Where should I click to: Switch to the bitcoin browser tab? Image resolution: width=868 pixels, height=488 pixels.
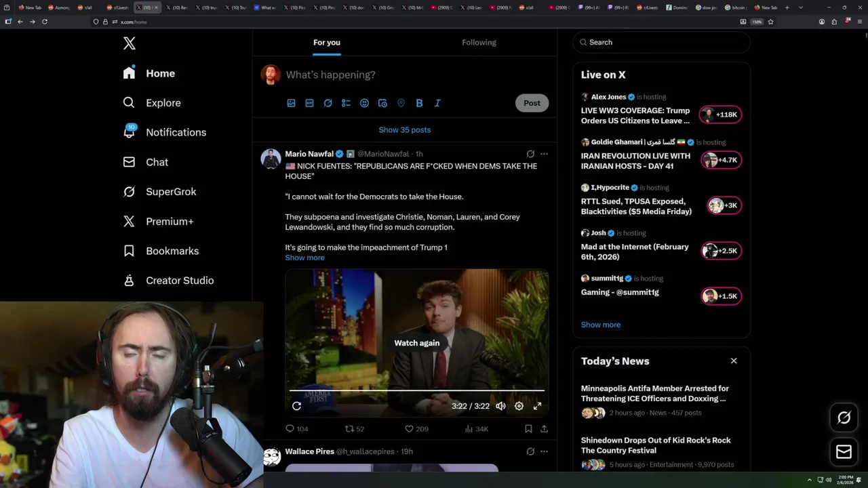tap(735, 7)
